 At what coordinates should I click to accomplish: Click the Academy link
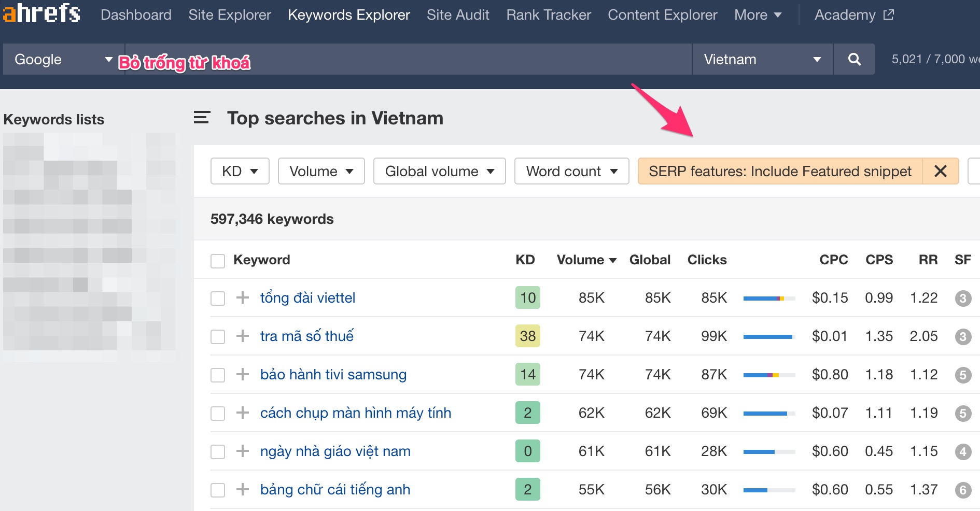[x=845, y=15]
